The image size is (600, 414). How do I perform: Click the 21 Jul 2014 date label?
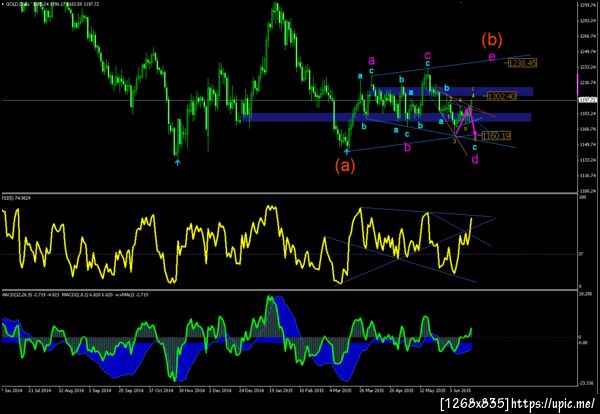coord(39,391)
